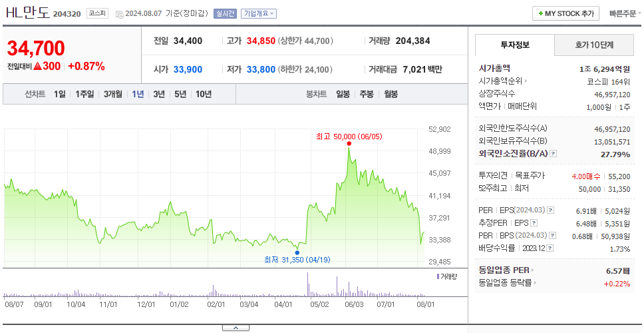This screenshot has height=333, width=644.
Task: Click the 전일 value 34,400
Action: coord(188,41)
